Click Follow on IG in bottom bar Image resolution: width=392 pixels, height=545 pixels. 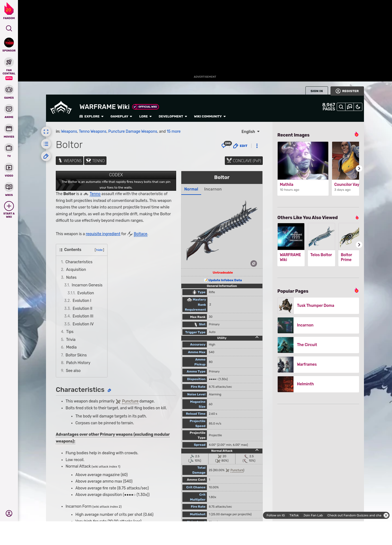pyautogui.click(x=275, y=515)
